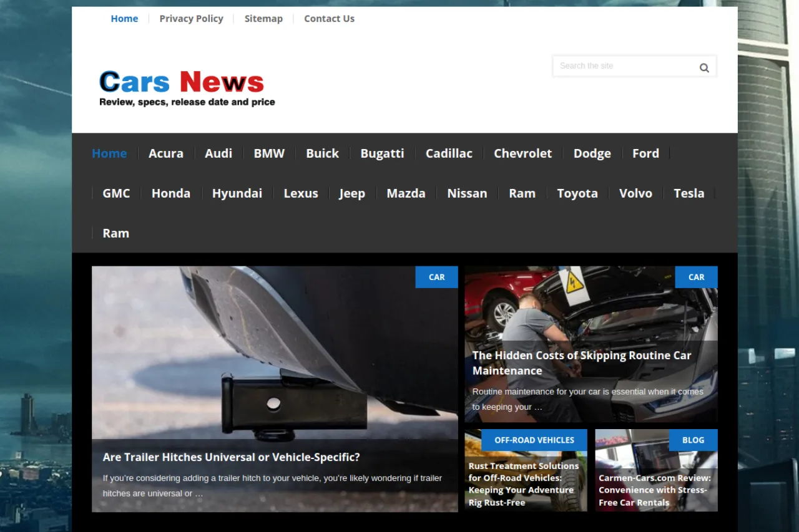Select the Dodge menu item
Image resolution: width=799 pixels, height=532 pixels.
tap(592, 153)
